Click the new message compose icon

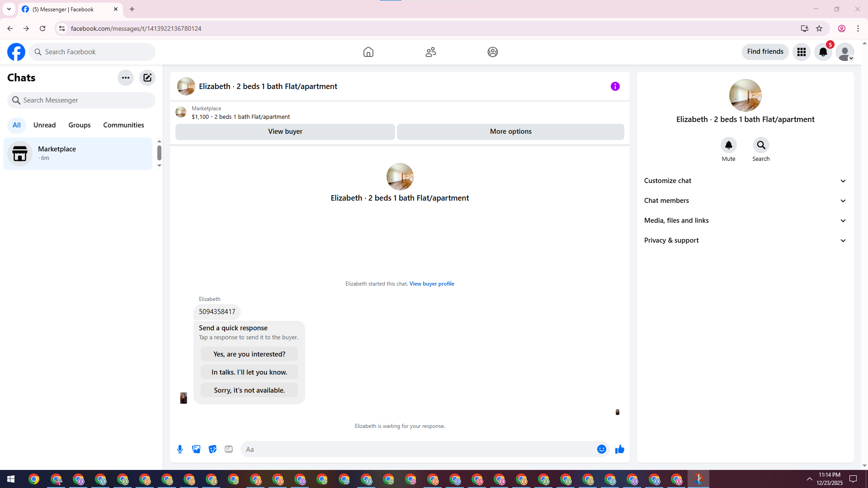point(147,78)
